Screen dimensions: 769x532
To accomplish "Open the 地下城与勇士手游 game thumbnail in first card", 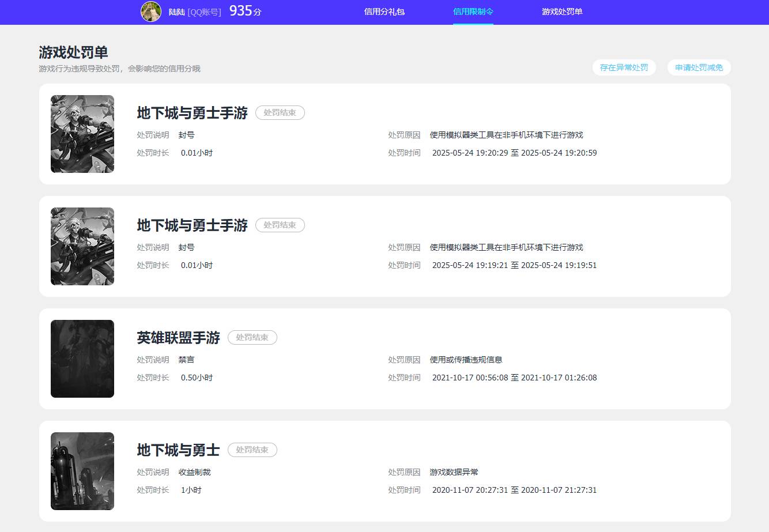I will (x=82, y=134).
